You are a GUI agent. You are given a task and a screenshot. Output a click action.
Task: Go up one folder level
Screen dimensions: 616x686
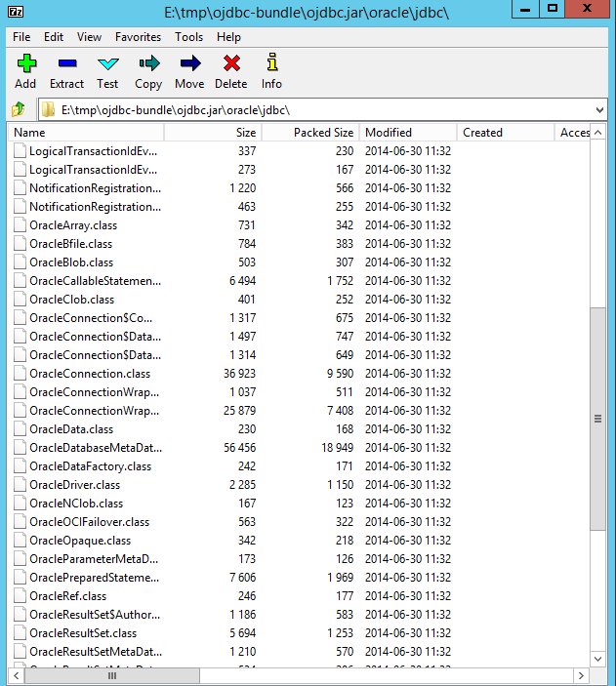click(x=19, y=109)
